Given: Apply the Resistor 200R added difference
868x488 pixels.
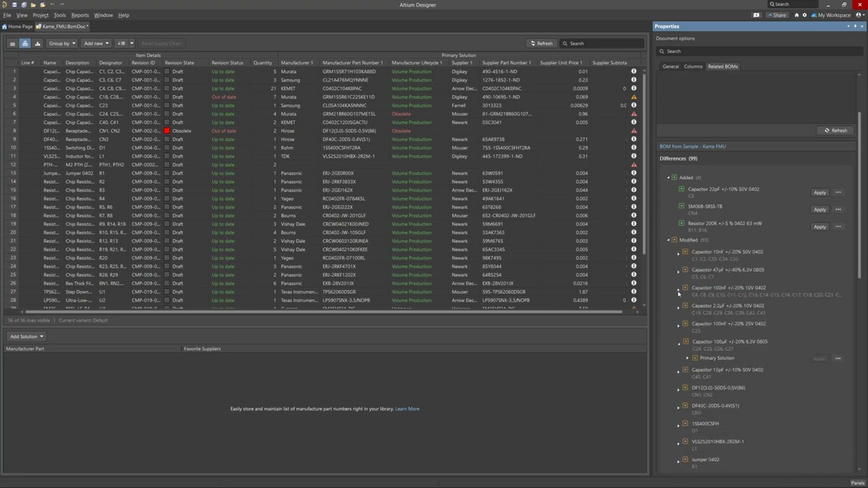Looking at the screenshot, I should pos(819,227).
